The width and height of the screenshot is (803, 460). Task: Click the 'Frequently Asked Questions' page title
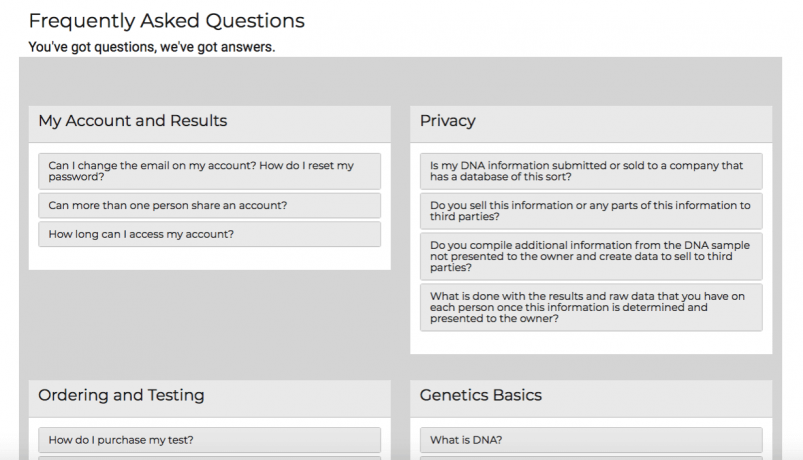167,20
